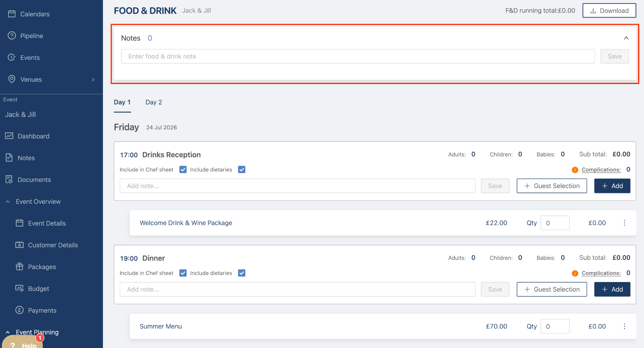Uncheck Include in Chef sheet for Drinks Reception
This screenshot has width=644, height=348.
183,170
